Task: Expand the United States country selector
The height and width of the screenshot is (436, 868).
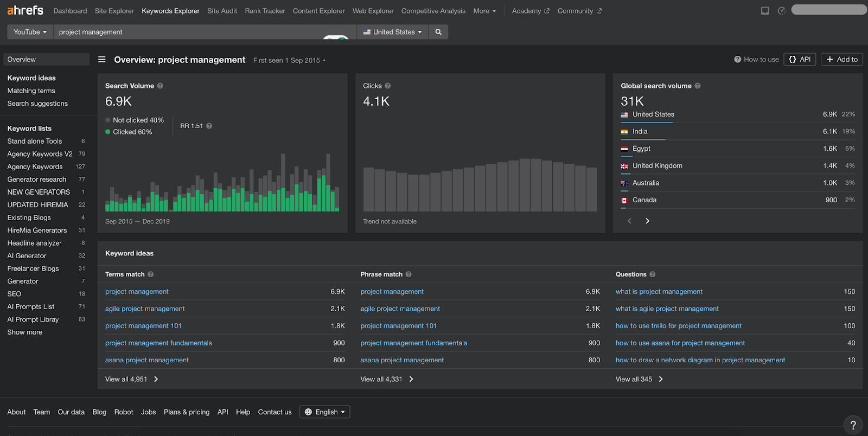Action: pyautogui.click(x=392, y=32)
